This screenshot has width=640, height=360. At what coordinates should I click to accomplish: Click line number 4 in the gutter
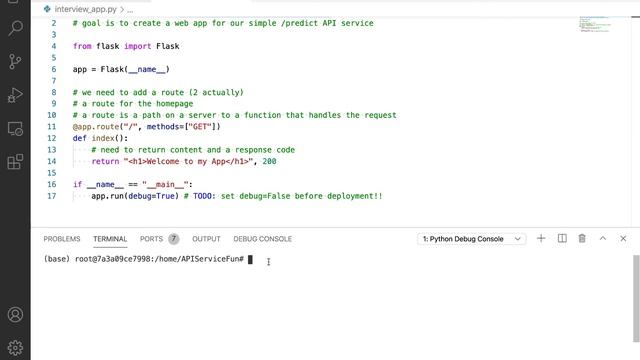[53, 46]
